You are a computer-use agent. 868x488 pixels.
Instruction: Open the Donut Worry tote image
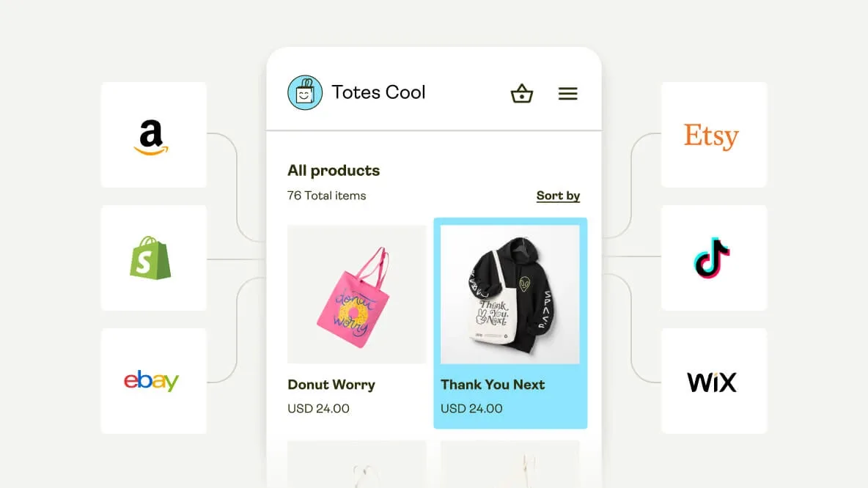pyautogui.click(x=357, y=295)
